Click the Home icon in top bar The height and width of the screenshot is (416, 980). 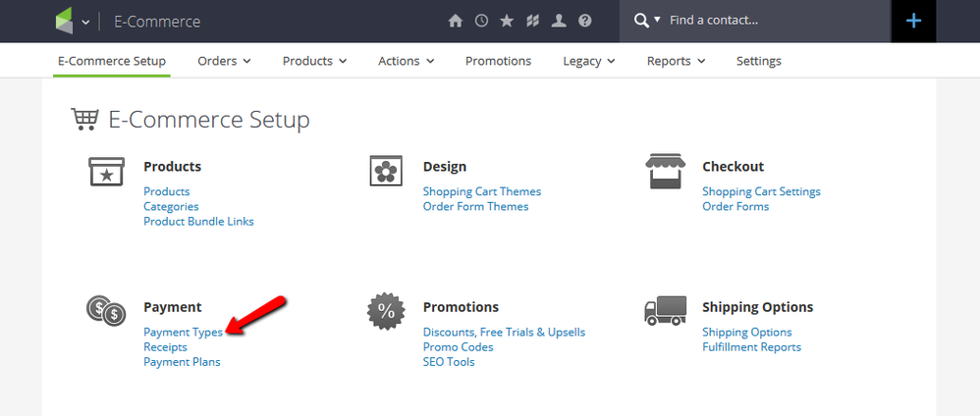tap(455, 21)
